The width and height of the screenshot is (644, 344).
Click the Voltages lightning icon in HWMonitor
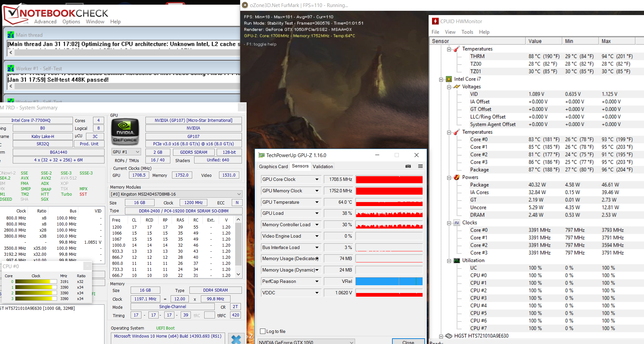[457, 87]
